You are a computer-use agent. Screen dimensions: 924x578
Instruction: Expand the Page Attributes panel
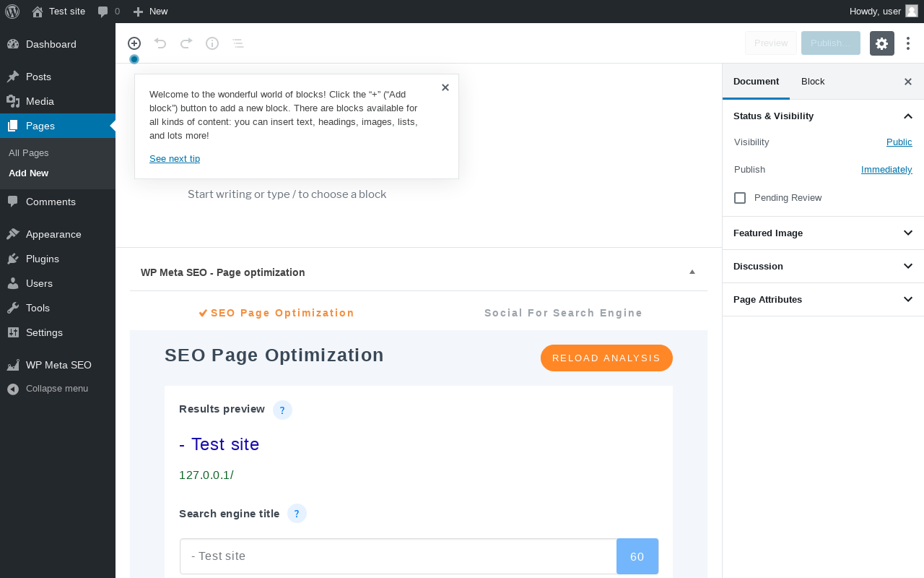(907, 300)
